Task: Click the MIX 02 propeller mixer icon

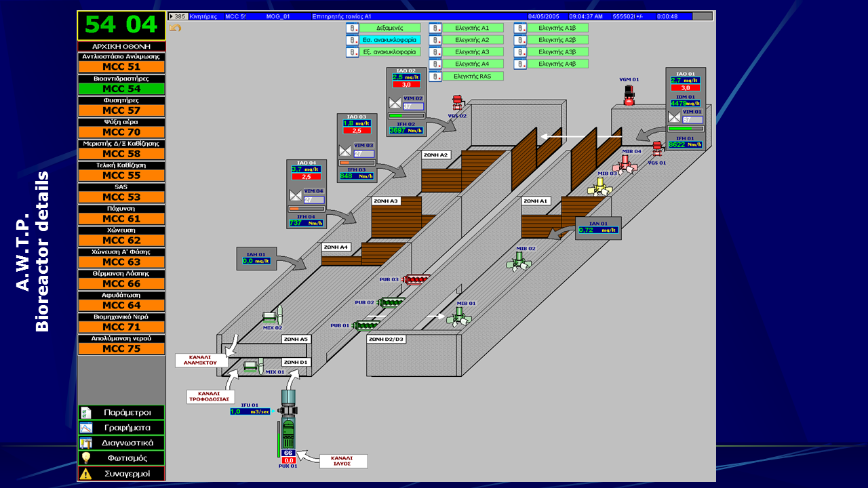Action: coord(274,316)
